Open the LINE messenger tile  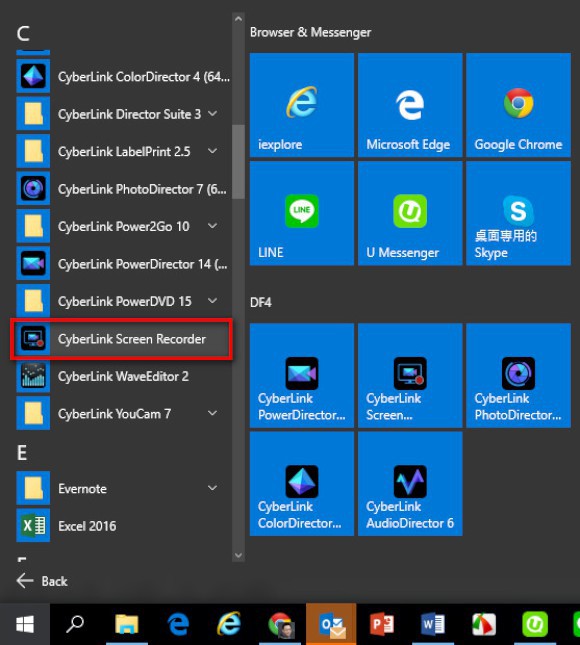(x=302, y=213)
